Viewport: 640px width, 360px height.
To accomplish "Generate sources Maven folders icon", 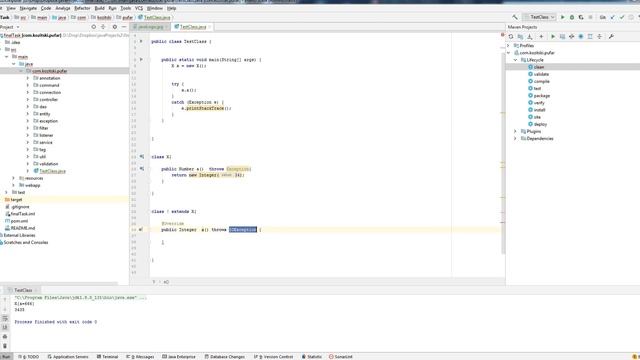I will click(520, 36).
